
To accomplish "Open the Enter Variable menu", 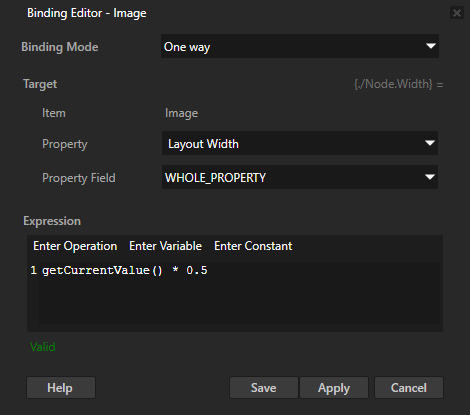I will (165, 246).
